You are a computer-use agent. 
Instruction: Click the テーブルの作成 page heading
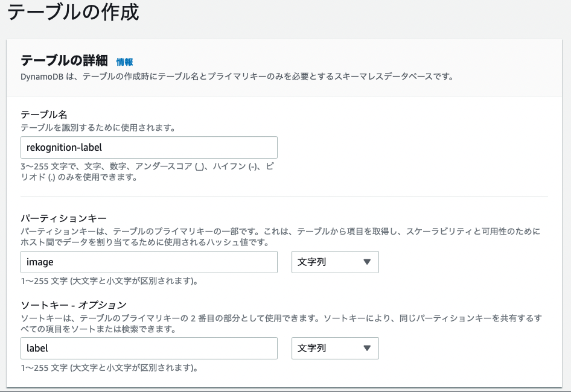point(73,11)
